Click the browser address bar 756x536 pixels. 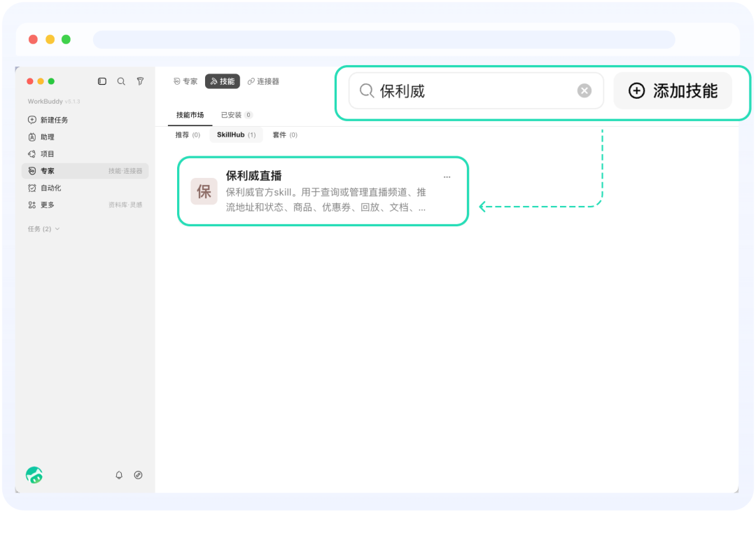384,39
